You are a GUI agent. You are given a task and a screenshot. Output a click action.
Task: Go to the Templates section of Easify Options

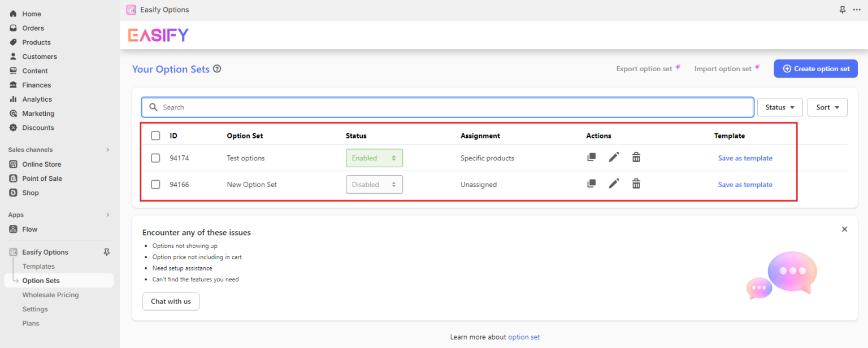[38, 266]
